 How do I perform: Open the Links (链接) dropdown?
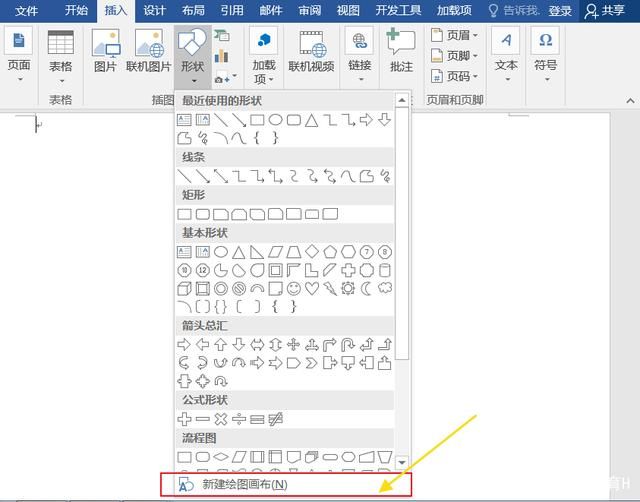pyautogui.click(x=360, y=55)
